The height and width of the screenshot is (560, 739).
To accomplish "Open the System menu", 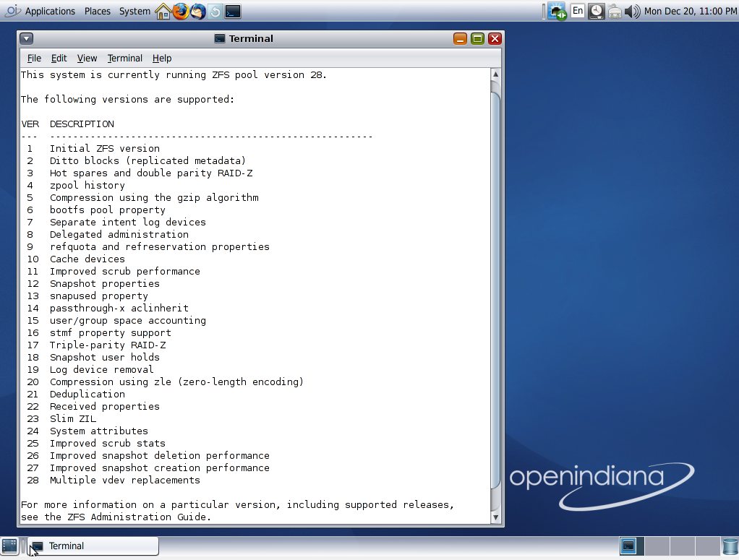I will (x=134, y=12).
